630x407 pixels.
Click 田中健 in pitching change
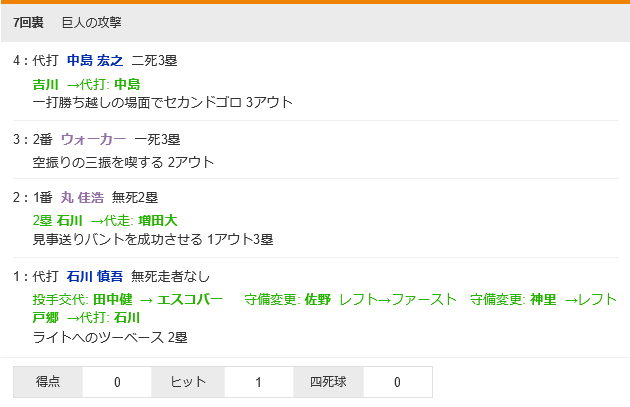coord(113,299)
